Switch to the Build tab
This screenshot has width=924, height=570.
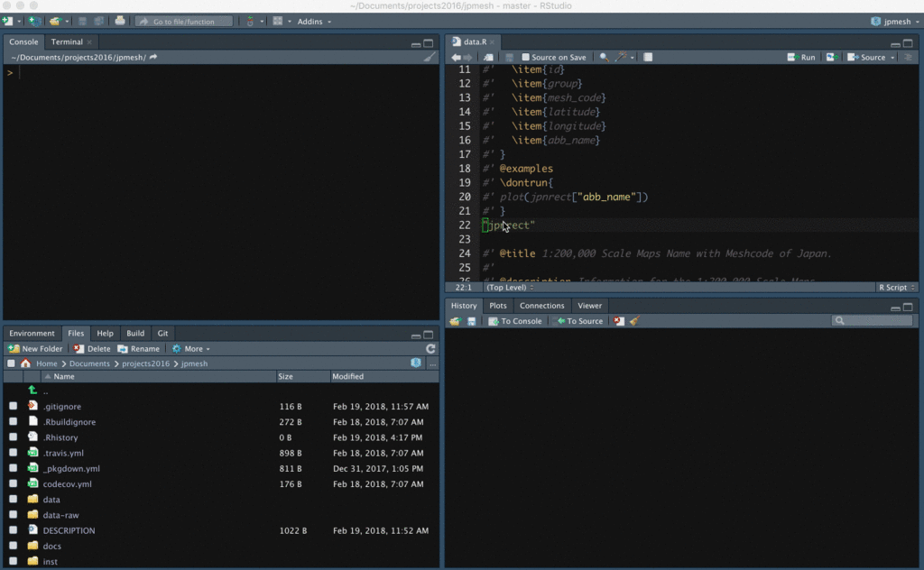coord(135,334)
